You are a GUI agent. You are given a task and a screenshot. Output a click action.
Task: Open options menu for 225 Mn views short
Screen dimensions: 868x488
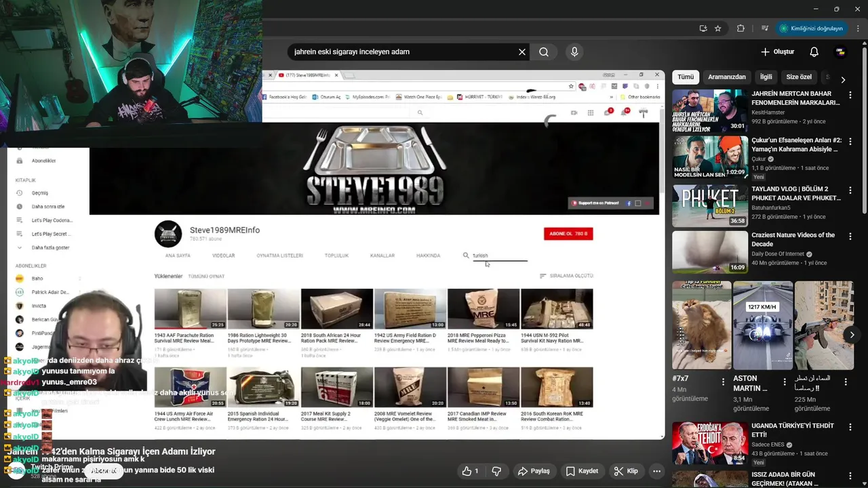(x=846, y=382)
